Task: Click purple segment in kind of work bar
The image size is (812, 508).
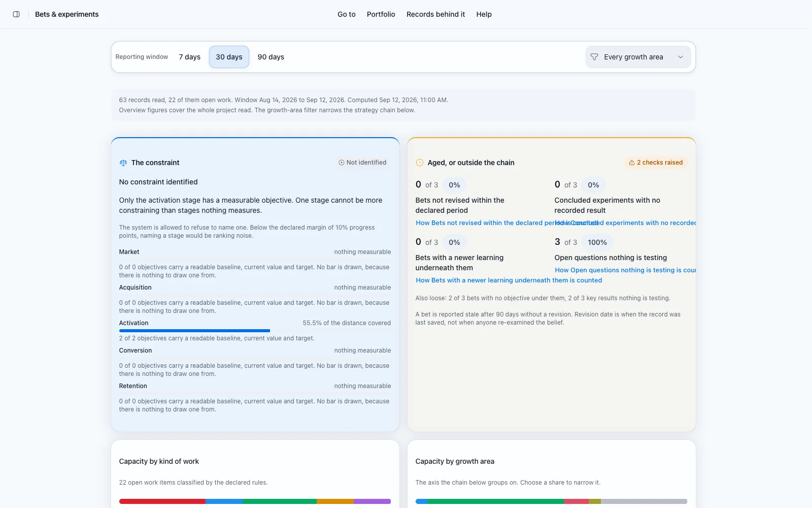Action: click(372, 501)
